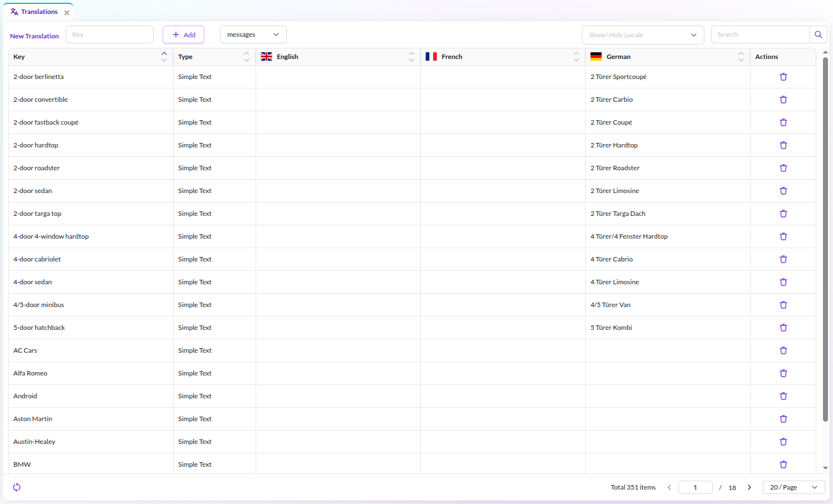Sort the table by Key column
833x504 pixels.
pos(164,57)
